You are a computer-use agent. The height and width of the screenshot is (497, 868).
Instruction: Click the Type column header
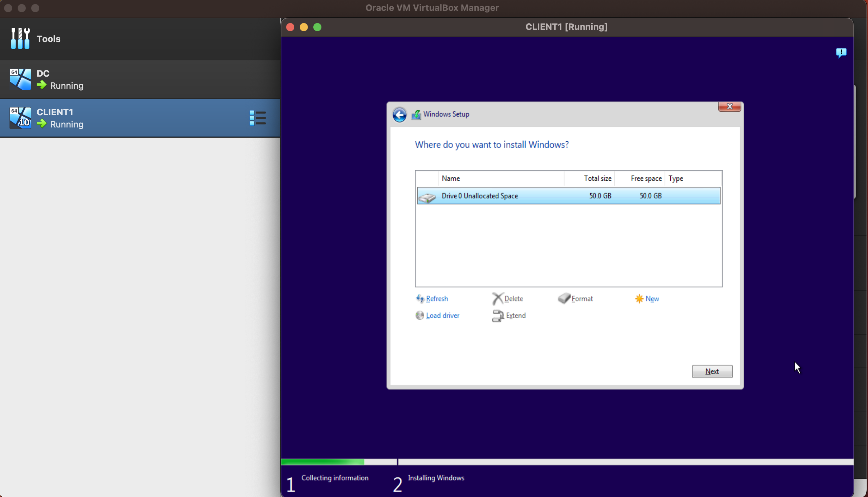pyautogui.click(x=675, y=179)
